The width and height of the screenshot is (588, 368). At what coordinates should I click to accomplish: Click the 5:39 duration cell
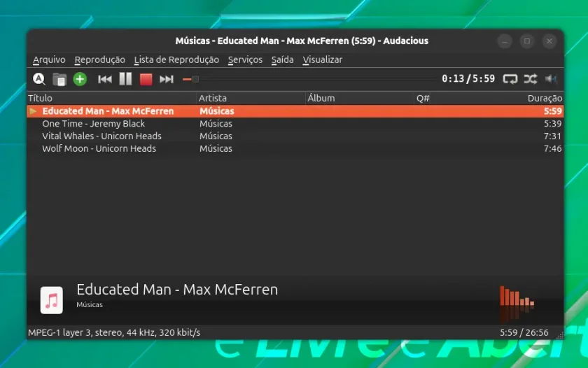click(552, 124)
